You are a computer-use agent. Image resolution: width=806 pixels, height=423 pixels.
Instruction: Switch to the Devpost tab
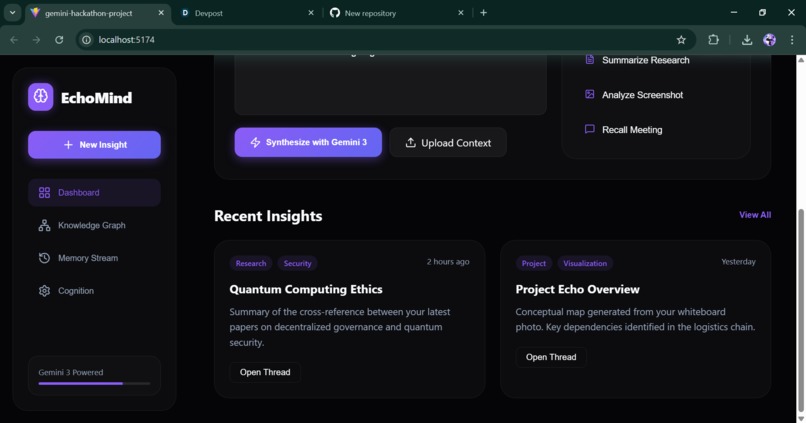point(248,13)
